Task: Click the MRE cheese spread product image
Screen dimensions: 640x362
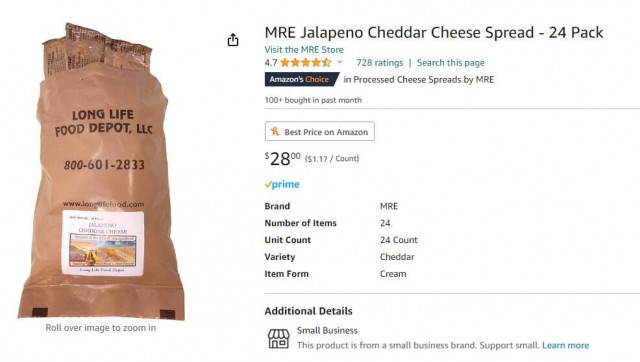Action: pyautogui.click(x=101, y=171)
